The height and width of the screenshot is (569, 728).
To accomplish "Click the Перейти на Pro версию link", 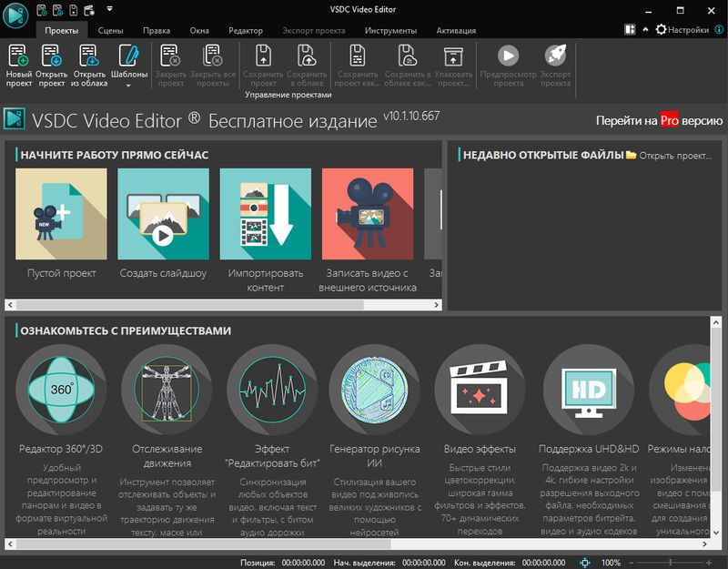I will pyautogui.click(x=658, y=118).
